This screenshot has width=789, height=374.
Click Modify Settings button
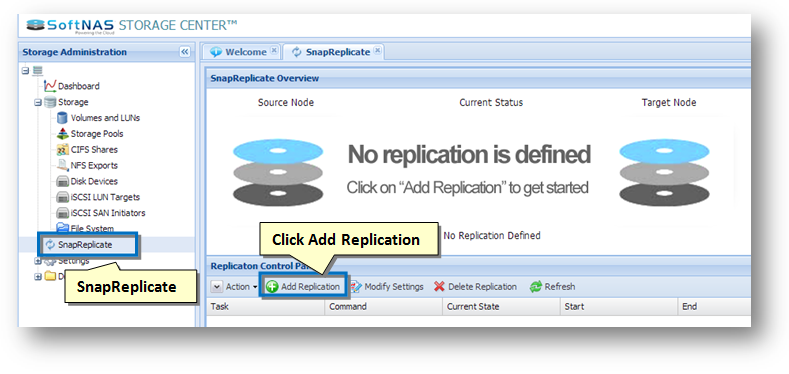point(387,287)
